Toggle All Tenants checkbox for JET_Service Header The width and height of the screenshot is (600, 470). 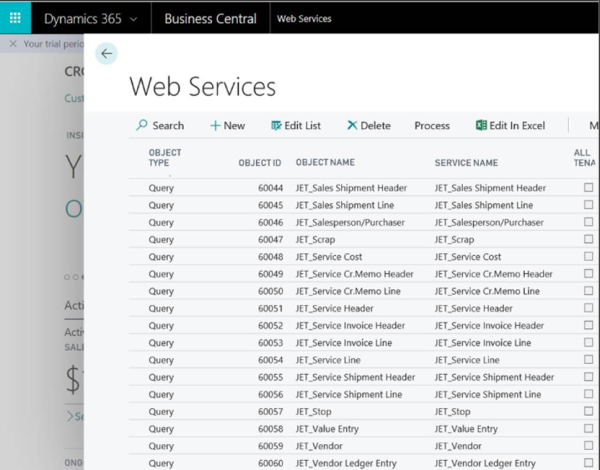tap(589, 308)
